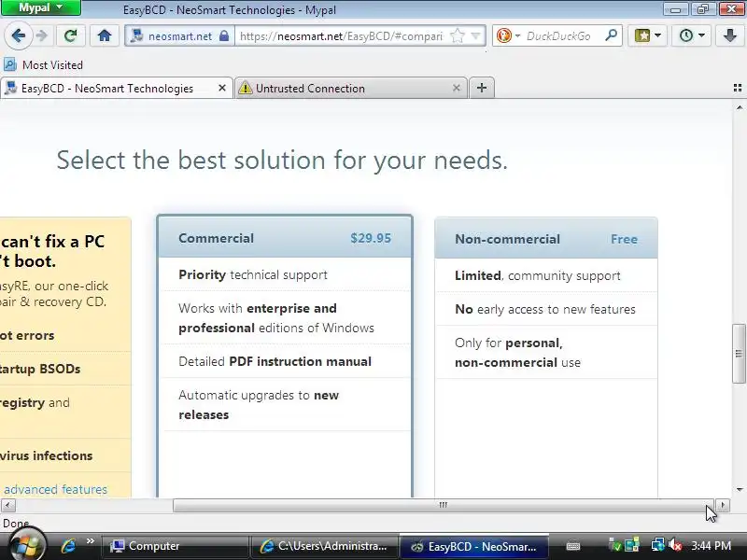Click EasyBCD - NeoSmar... taskbar button

(x=473, y=546)
